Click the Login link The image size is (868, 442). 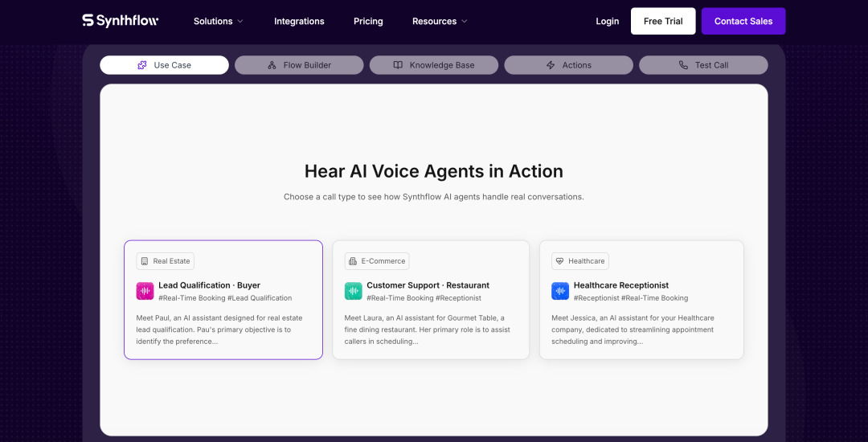pos(608,21)
